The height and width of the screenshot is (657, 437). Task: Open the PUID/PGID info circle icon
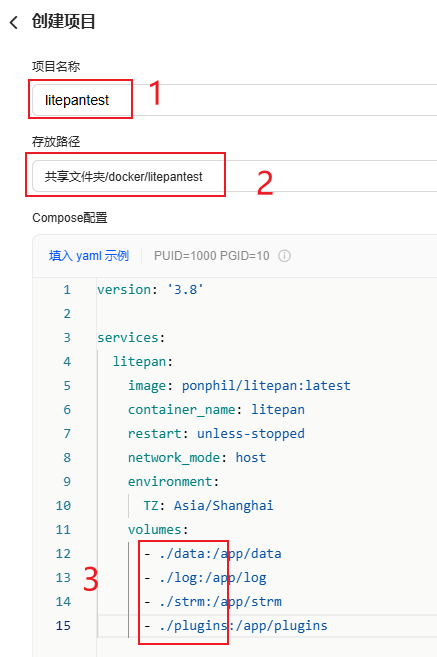pos(284,256)
